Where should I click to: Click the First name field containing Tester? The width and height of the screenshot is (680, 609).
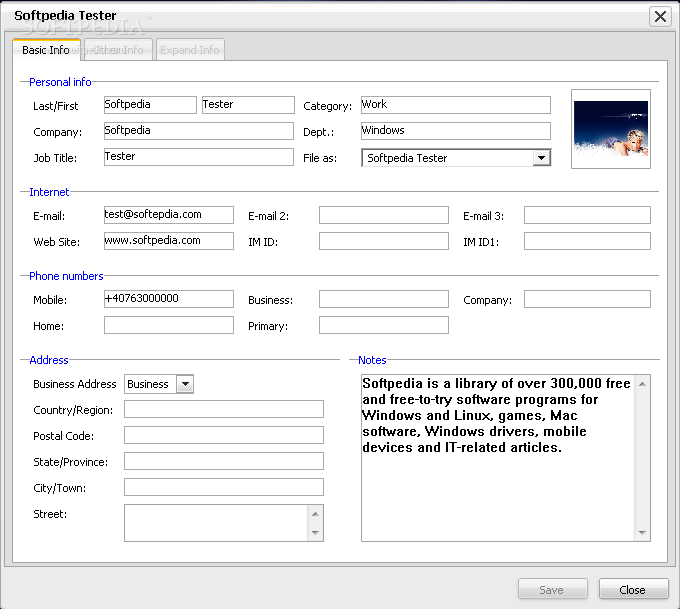248,105
